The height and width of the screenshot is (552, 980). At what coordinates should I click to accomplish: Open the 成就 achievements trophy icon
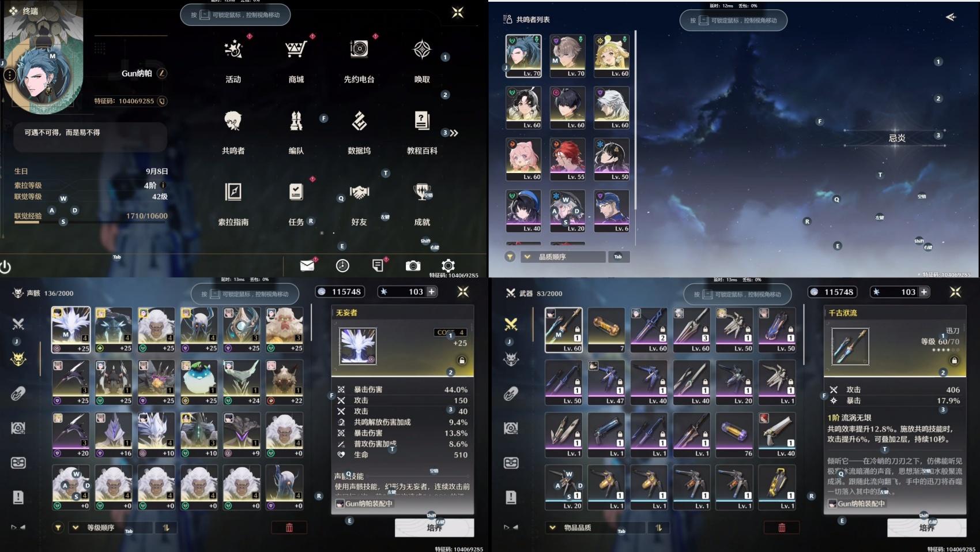[x=422, y=192]
